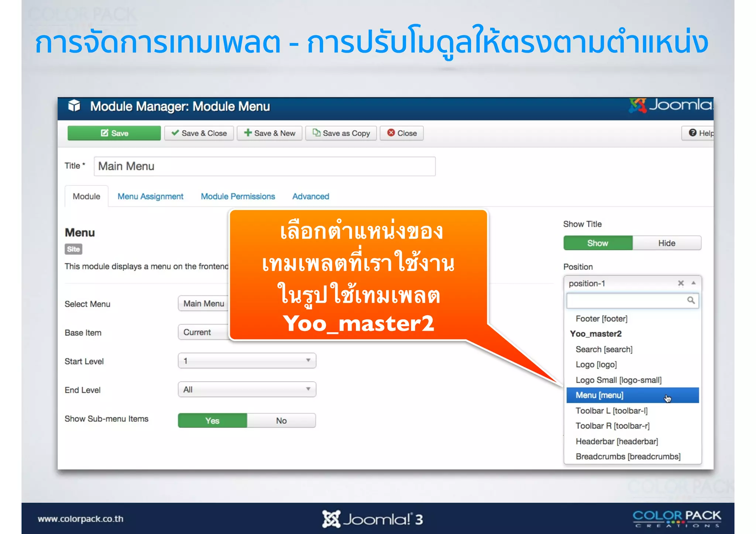Open the Help button

[x=698, y=133]
